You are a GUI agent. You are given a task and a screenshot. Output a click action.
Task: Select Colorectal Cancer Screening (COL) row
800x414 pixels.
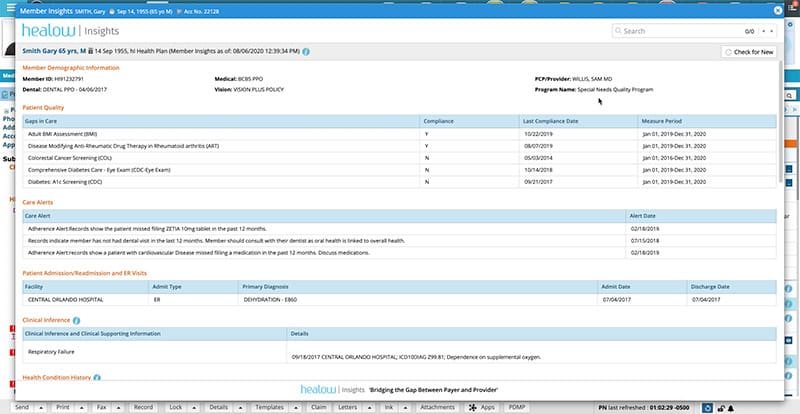coord(399,158)
